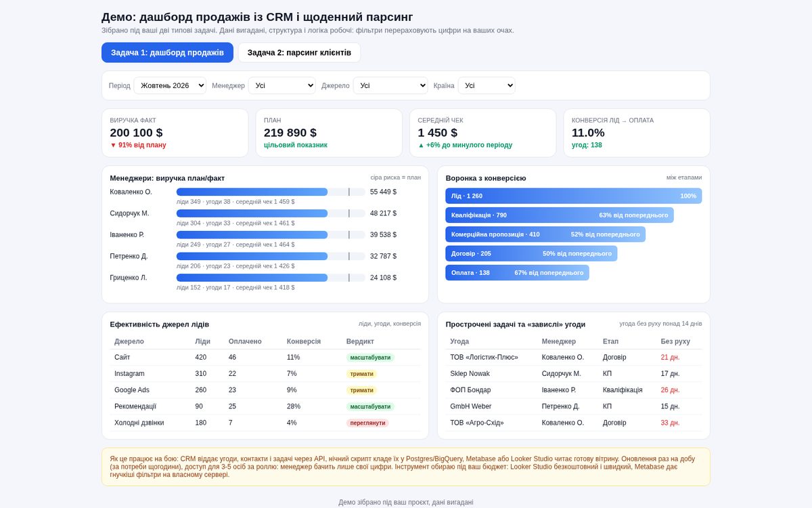Click Петренко Д. in overdue deals table
812x508 pixels.
point(560,406)
